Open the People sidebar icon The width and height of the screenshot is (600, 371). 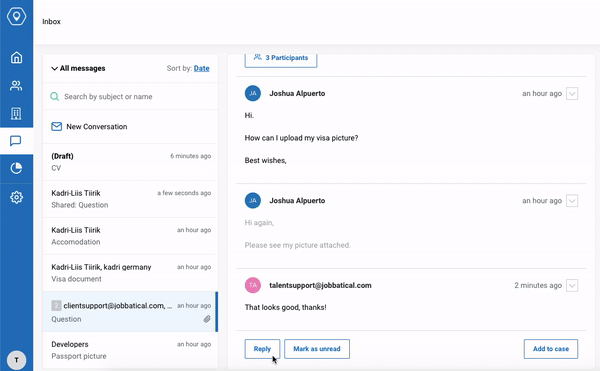(16, 86)
